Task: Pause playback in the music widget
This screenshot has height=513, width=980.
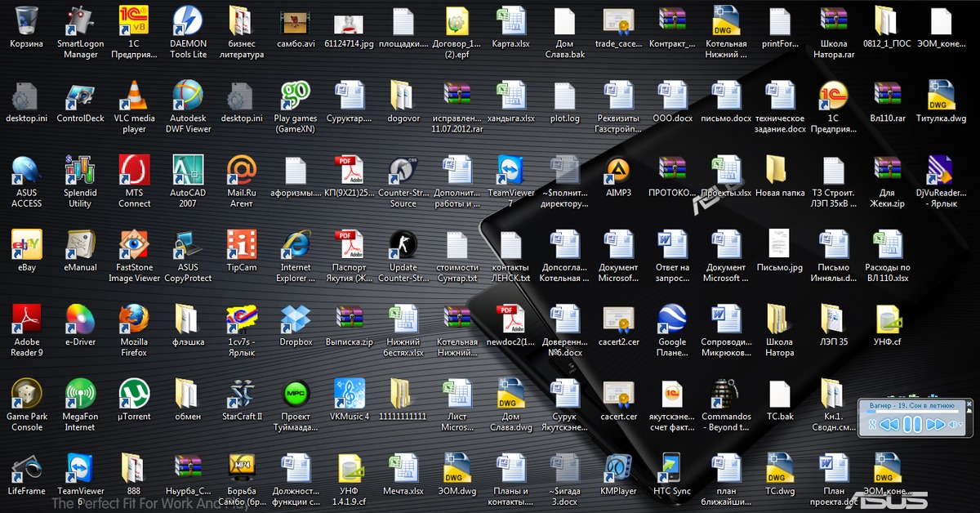Action: pos(912,424)
